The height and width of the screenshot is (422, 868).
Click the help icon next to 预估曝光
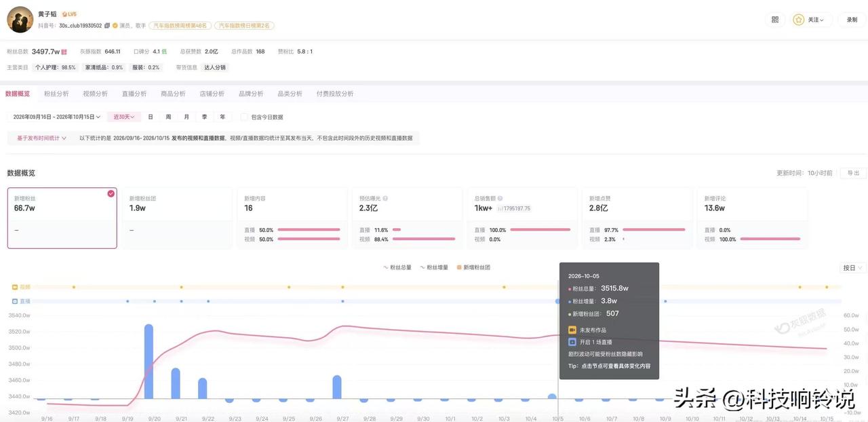pyautogui.click(x=385, y=199)
